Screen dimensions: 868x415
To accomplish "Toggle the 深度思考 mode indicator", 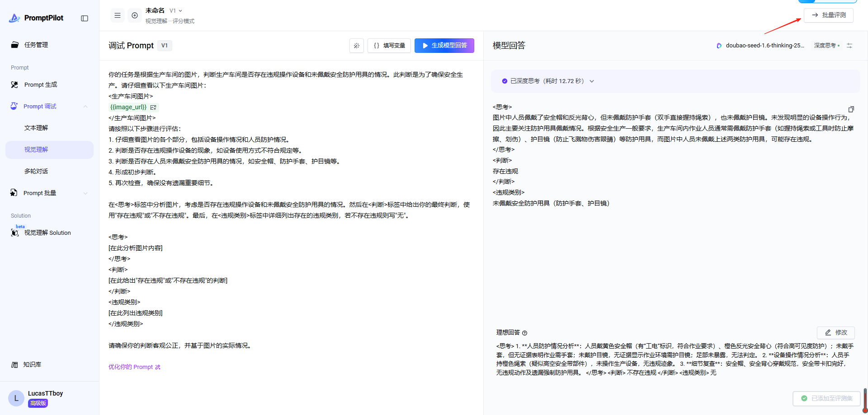I will 826,46.
